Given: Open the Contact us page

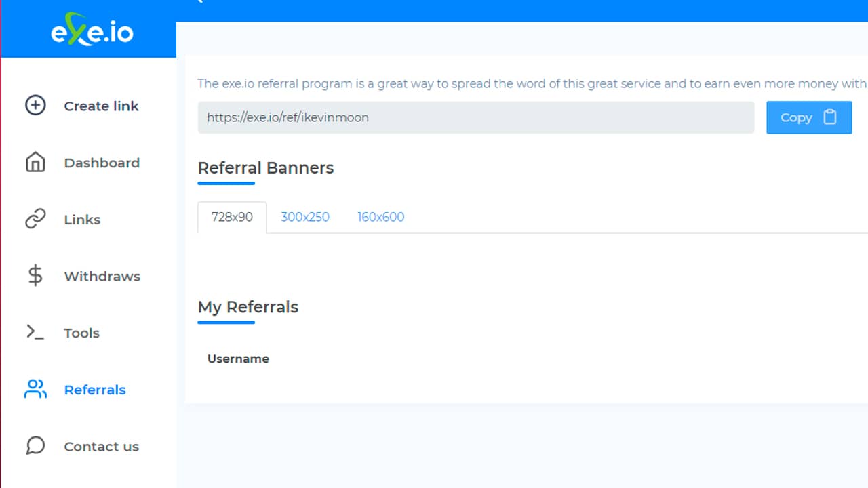Looking at the screenshot, I should [x=101, y=447].
